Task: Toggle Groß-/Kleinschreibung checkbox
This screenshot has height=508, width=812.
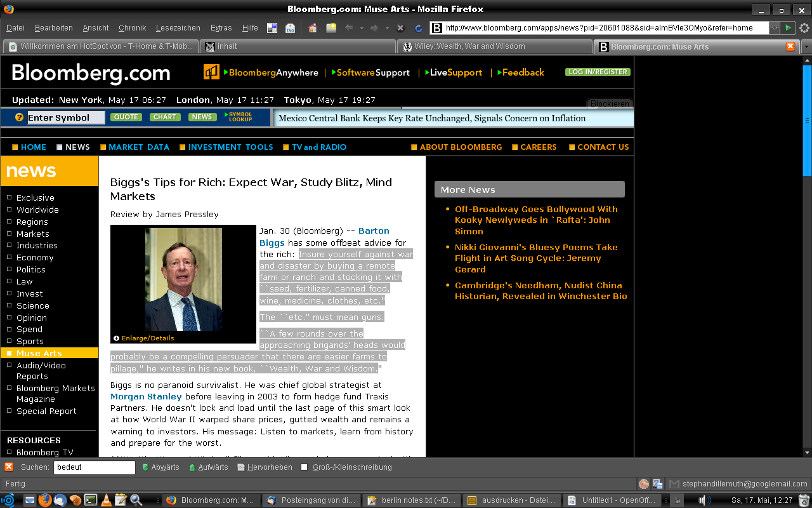Action: (304, 467)
